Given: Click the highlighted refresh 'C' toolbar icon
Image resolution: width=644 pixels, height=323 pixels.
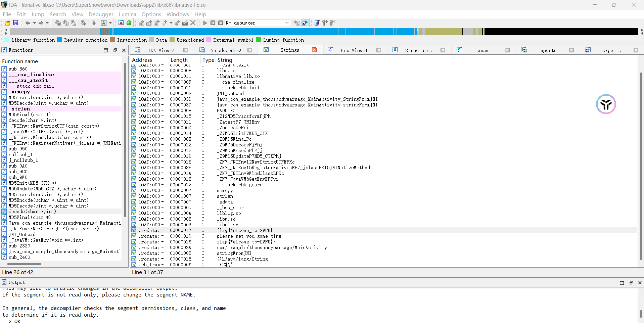Looking at the screenshot, I should [305, 23].
